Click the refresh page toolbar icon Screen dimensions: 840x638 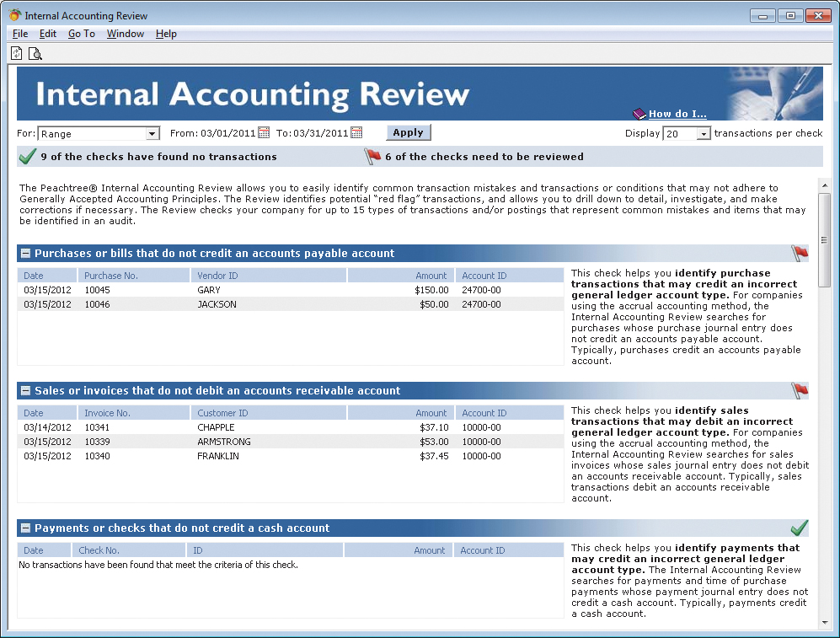point(17,53)
